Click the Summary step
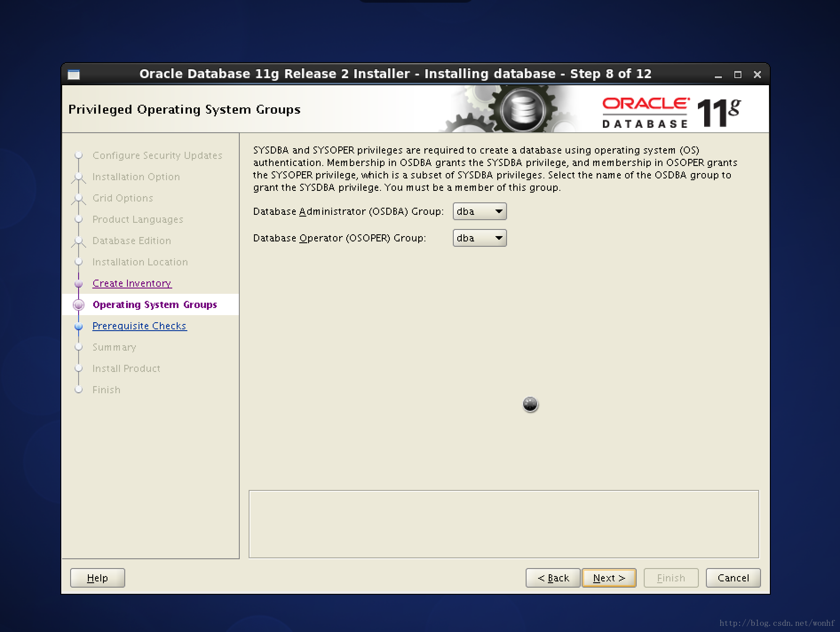This screenshot has width=840, height=632. (x=114, y=347)
